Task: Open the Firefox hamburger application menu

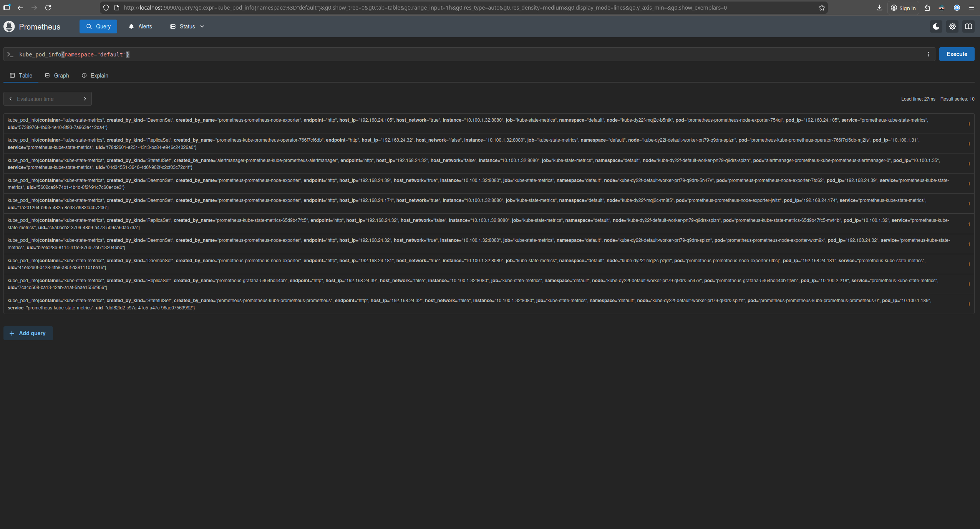Action: 972,8
